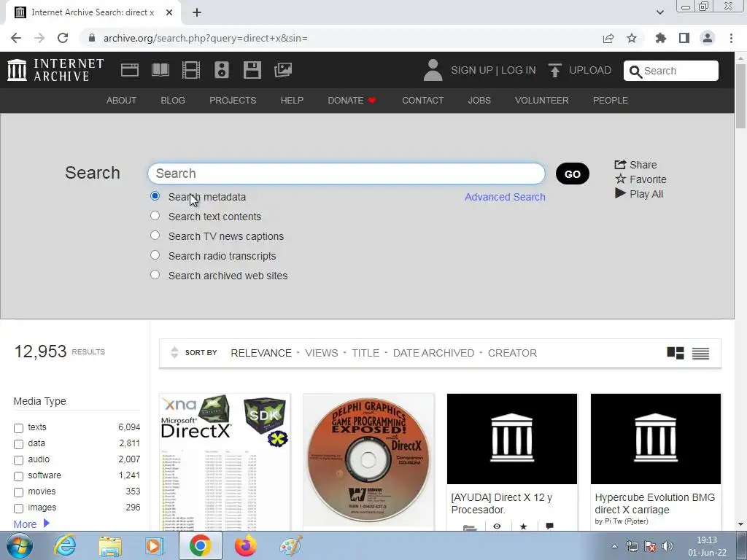
Task: Click the share page icon in address bar
Action: coord(608,38)
